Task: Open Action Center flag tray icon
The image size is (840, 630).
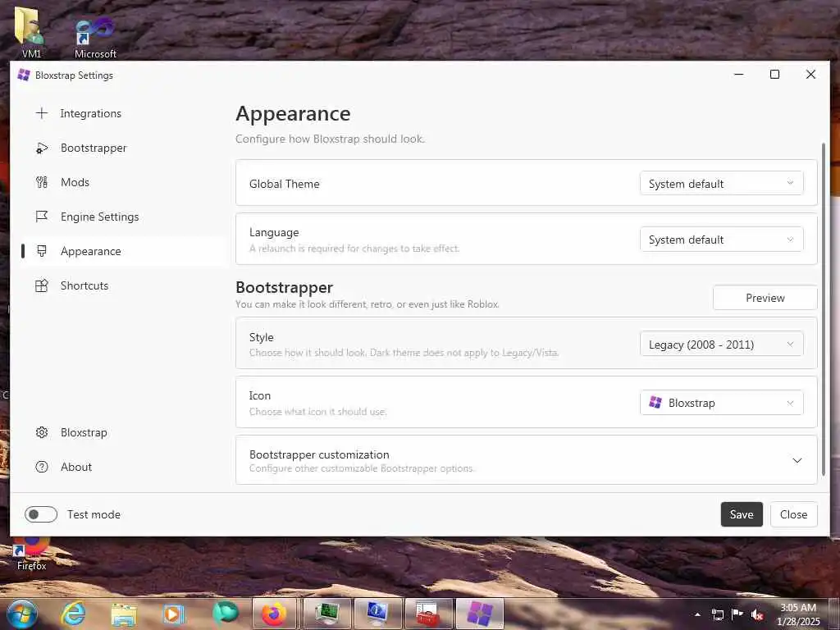Action: (737, 614)
